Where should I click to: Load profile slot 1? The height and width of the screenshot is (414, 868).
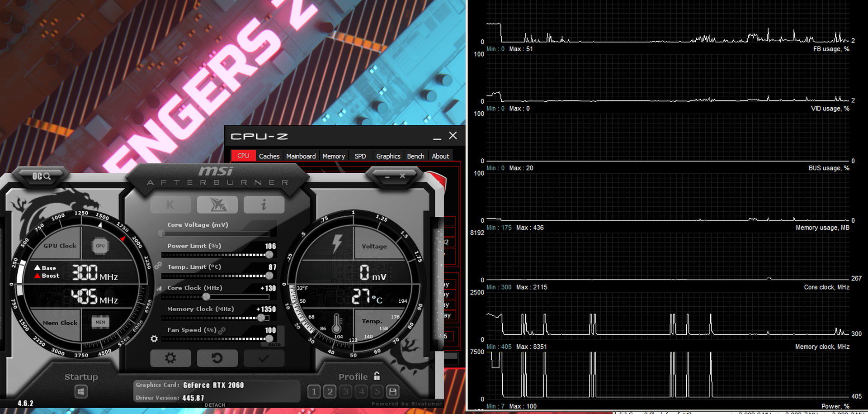pos(314,391)
